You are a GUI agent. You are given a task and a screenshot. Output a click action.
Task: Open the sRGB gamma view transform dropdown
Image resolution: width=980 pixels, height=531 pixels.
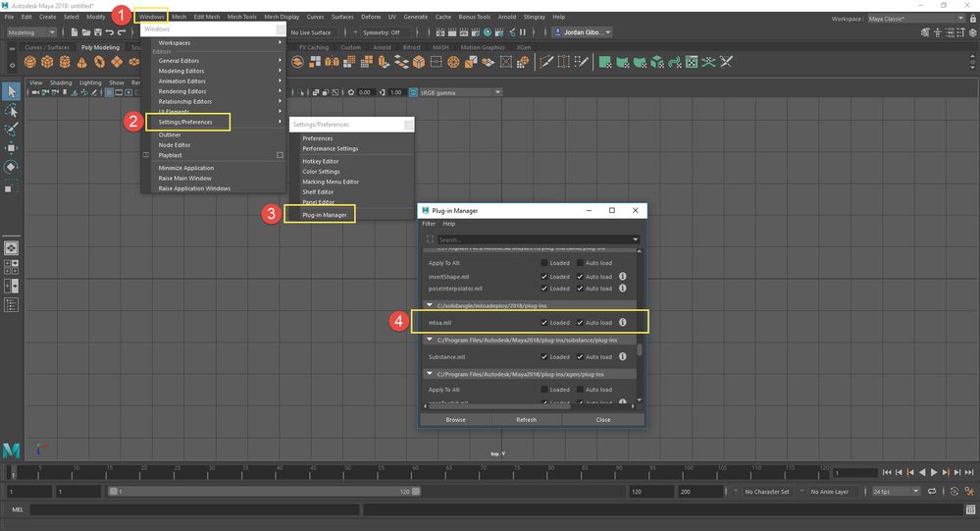461,92
